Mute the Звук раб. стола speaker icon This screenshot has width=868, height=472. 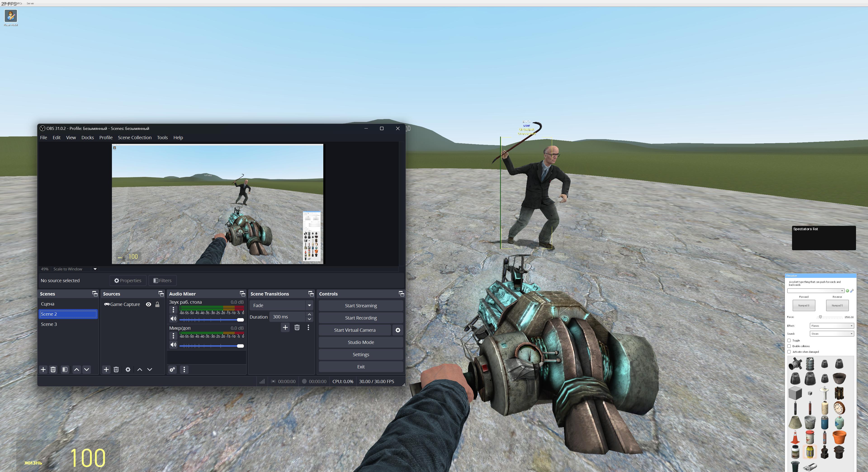click(173, 319)
